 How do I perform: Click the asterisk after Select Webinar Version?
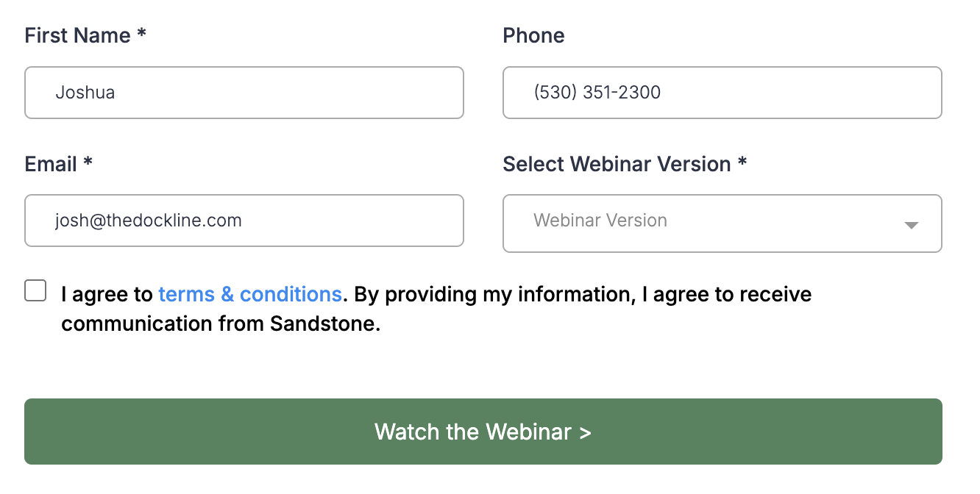(742, 162)
